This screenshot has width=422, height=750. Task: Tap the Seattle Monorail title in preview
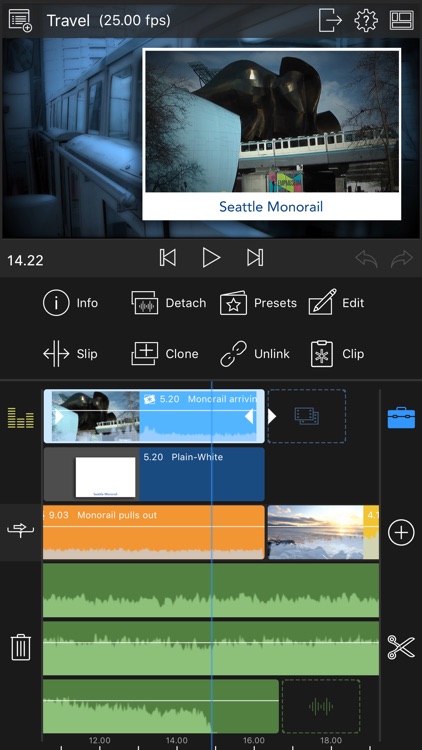271,207
